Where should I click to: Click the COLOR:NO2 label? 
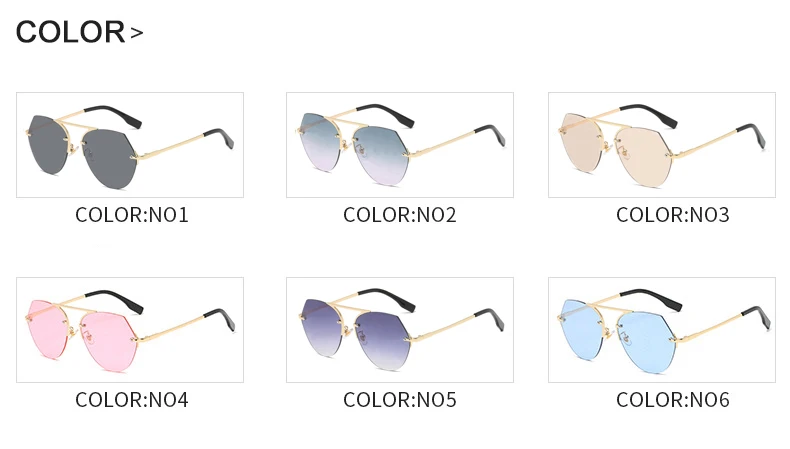tap(400, 215)
